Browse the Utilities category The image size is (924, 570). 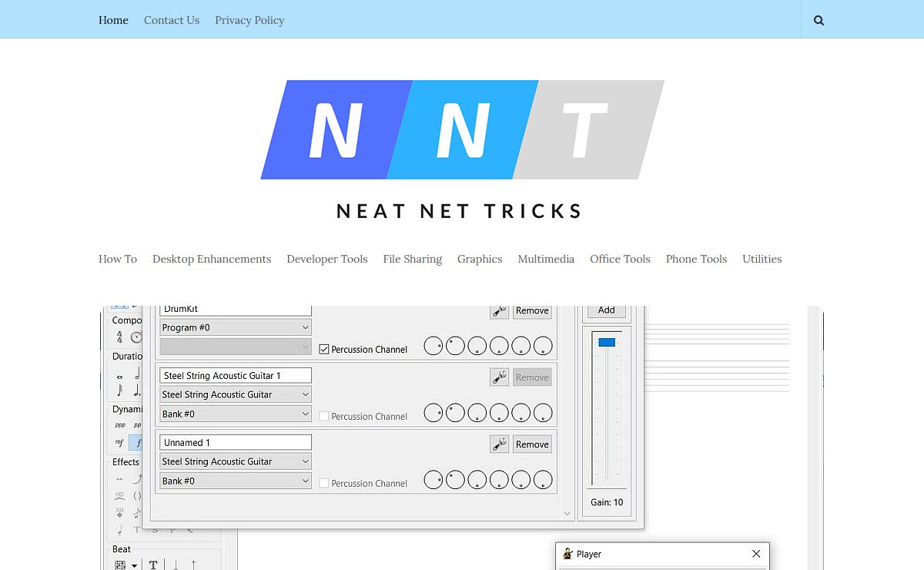762,259
